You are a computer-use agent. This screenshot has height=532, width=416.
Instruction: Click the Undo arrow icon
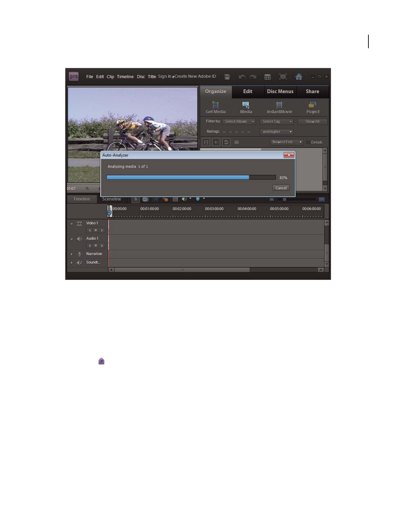242,77
